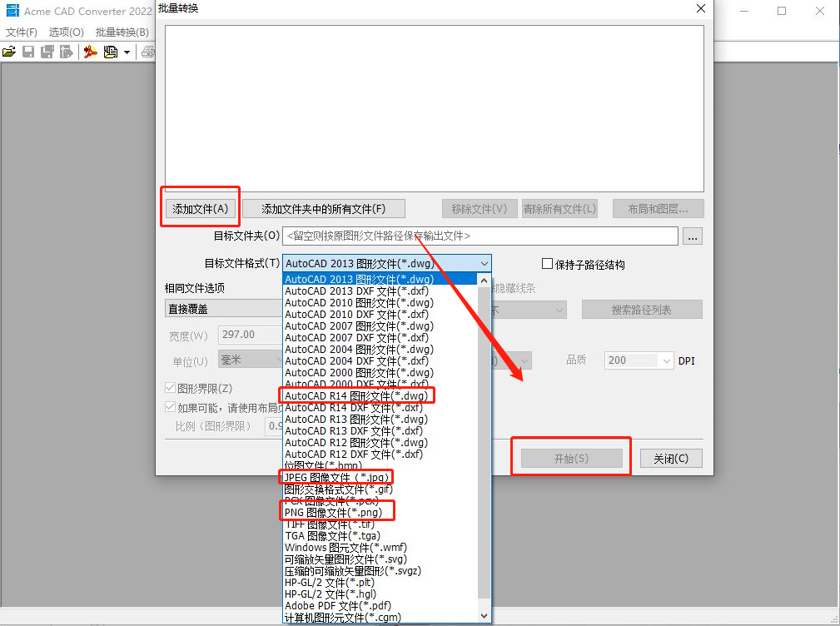Click the Print icon in main toolbar
Screen dimensions: 840x626
point(148,52)
